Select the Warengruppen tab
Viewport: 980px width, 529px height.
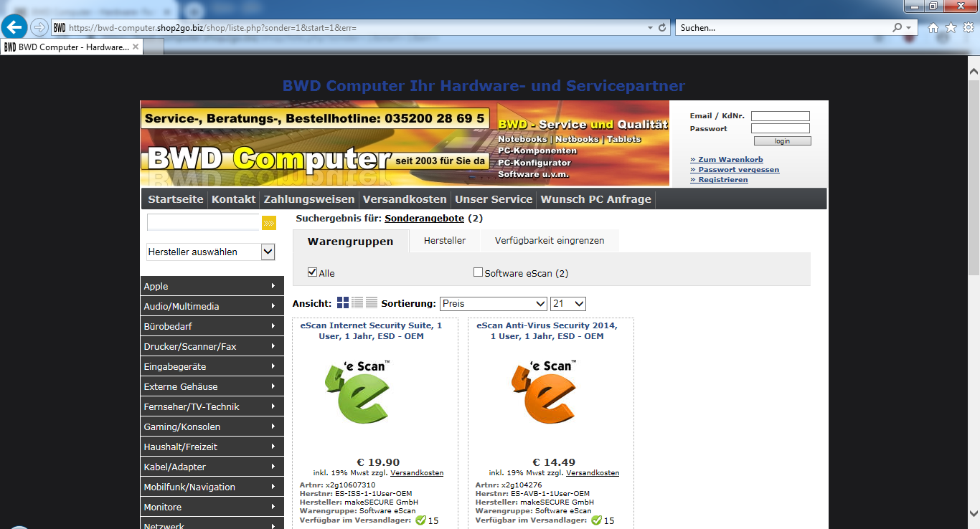point(351,241)
